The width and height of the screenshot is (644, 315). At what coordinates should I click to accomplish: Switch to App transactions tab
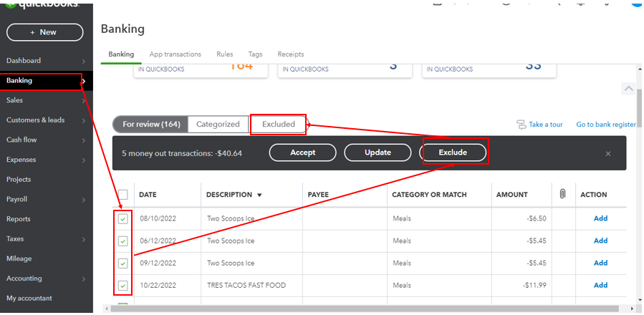pos(175,54)
